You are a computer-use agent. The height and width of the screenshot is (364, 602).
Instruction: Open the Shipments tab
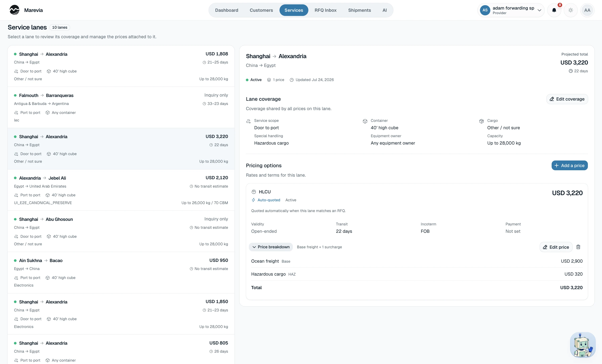pos(359,10)
